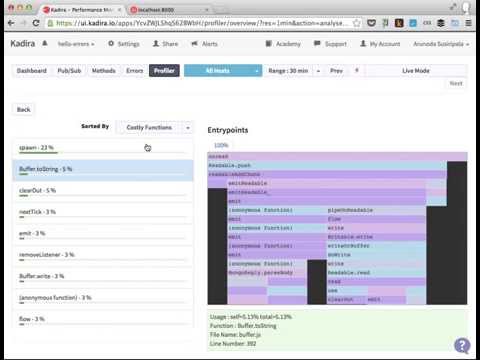Select the (anonymous function) - 3% list row
Screen dimensions: 480x360
pyautogui.click(x=103, y=298)
